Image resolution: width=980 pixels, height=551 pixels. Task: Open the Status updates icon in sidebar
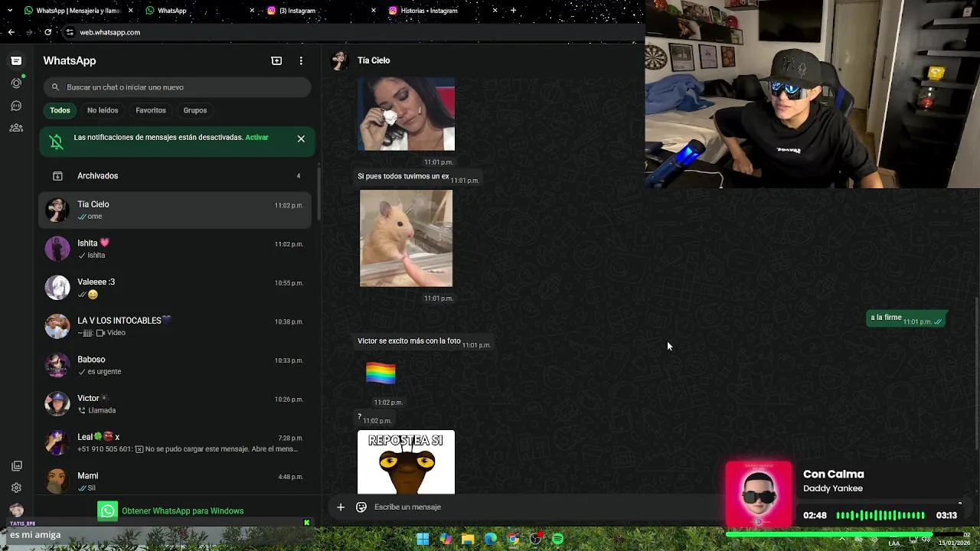pyautogui.click(x=16, y=83)
